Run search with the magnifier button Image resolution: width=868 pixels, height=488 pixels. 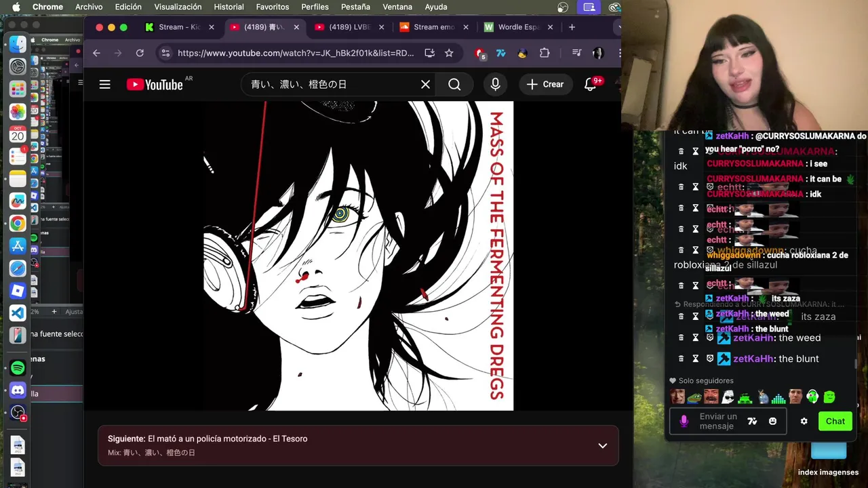(454, 85)
